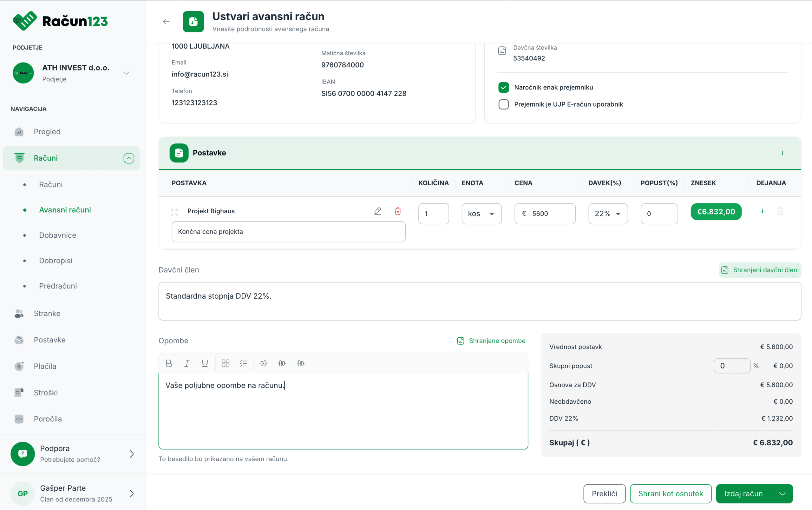
Task: Click the pencil edit icon for Projekt Bighaus
Action: (377, 211)
